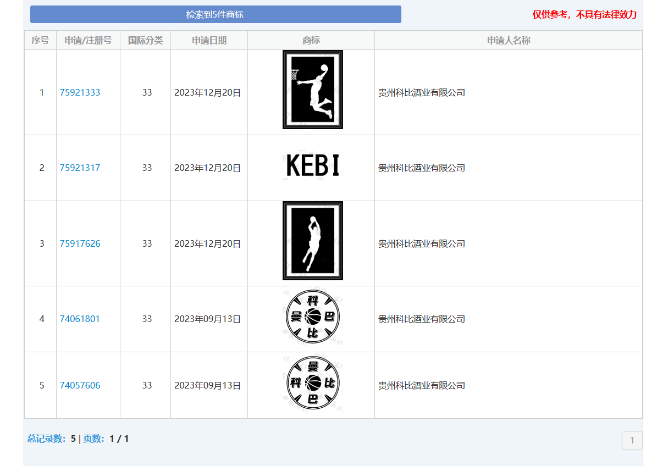Viewport: 657px width, 466px height.
Task: Click the circular trademark image in row 5
Action: (x=313, y=383)
